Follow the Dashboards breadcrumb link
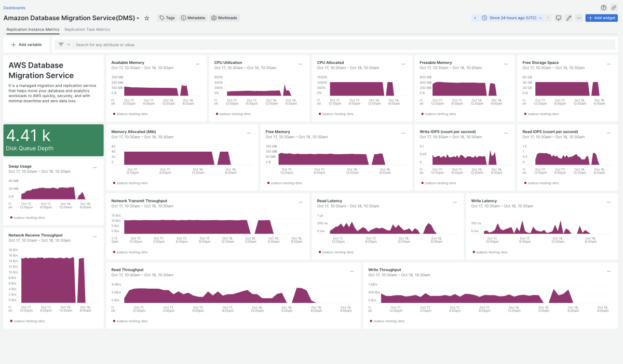 pos(14,8)
